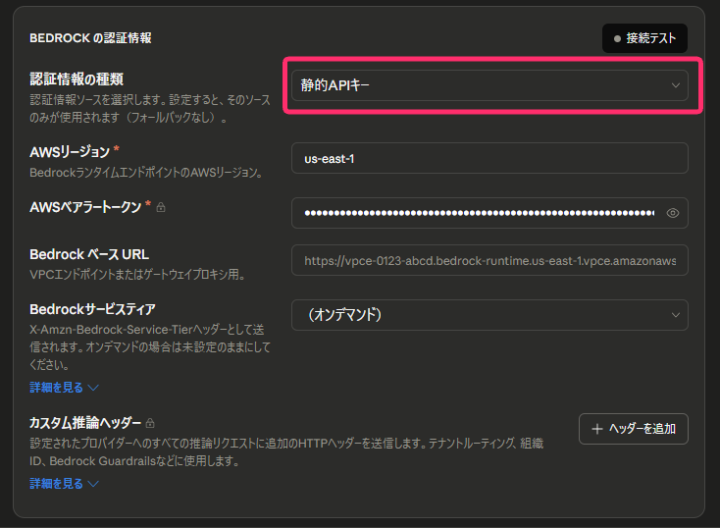Click the VPCエンドポイントまたはゲートウェイプロキシ用 description

click(138, 275)
